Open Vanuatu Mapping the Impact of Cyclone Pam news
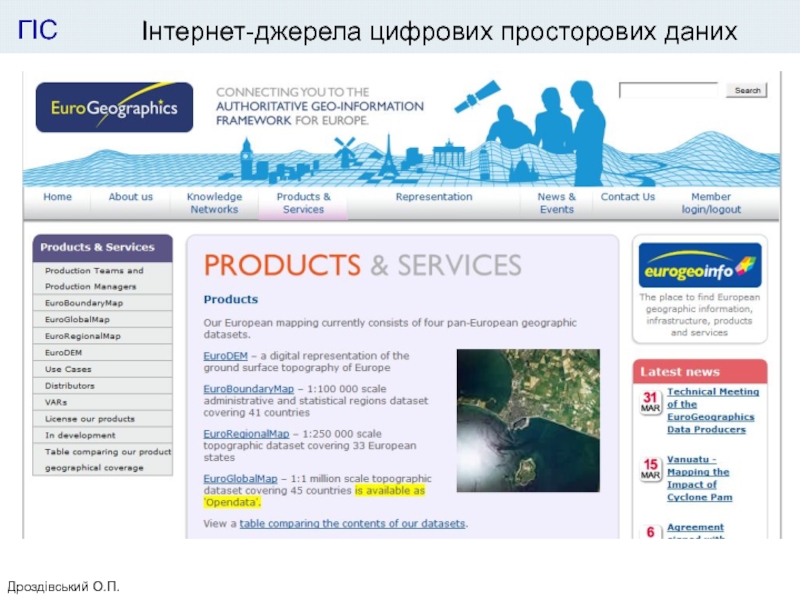 coord(699,478)
